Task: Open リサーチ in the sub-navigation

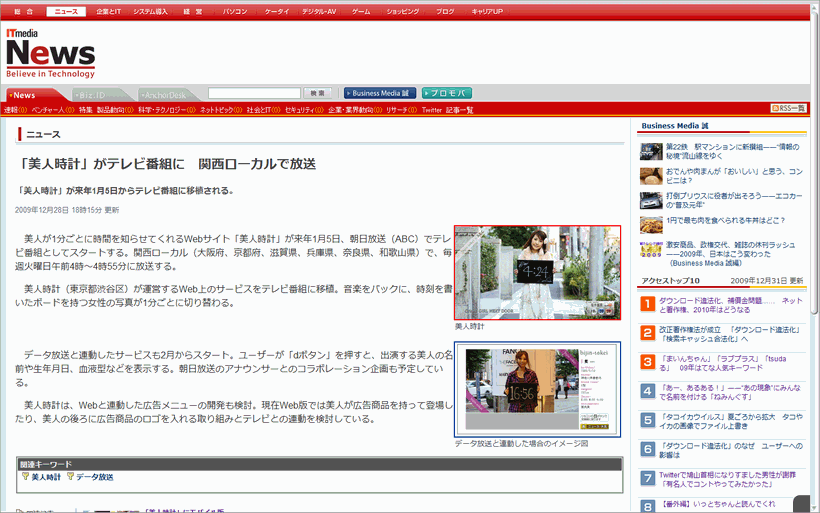Action: (x=402, y=110)
